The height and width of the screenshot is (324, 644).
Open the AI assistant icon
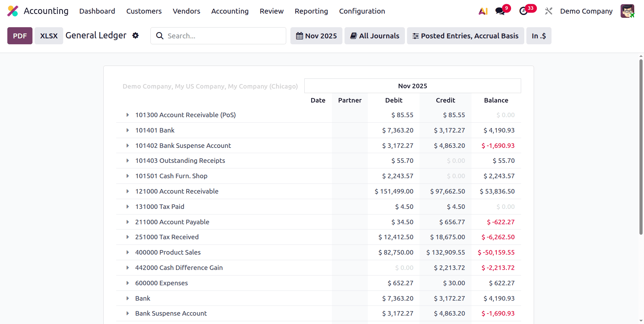(483, 11)
